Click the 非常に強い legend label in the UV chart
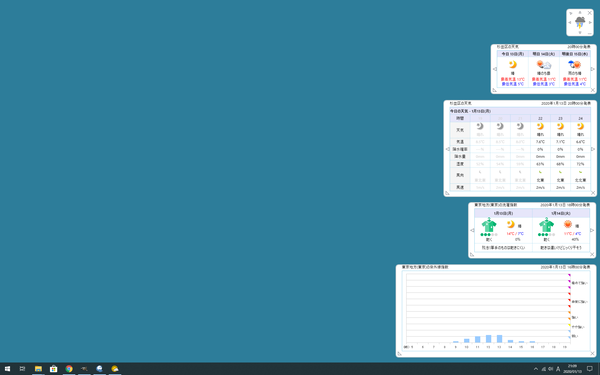This screenshot has width=600, height=375. [579, 302]
